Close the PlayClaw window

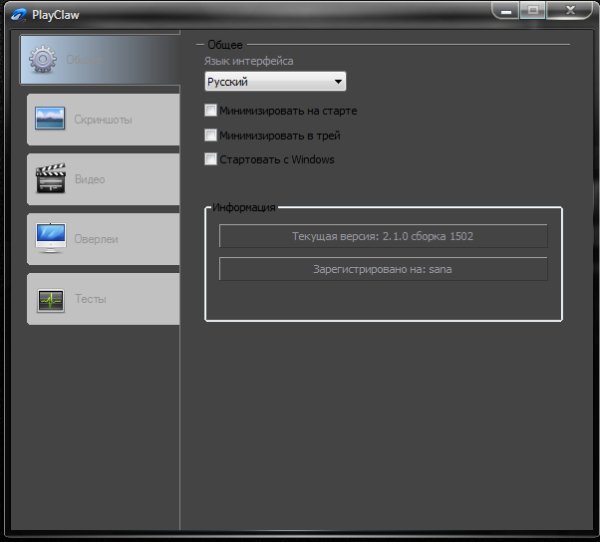[x=570, y=10]
